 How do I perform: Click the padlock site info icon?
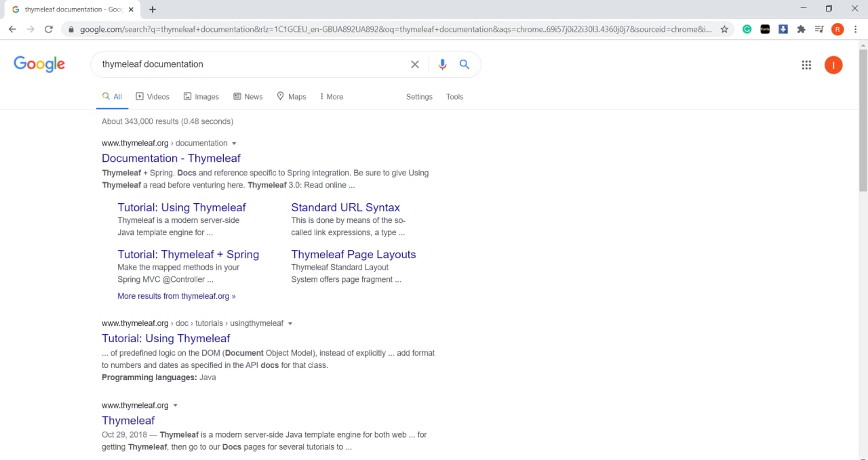coord(71,30)
